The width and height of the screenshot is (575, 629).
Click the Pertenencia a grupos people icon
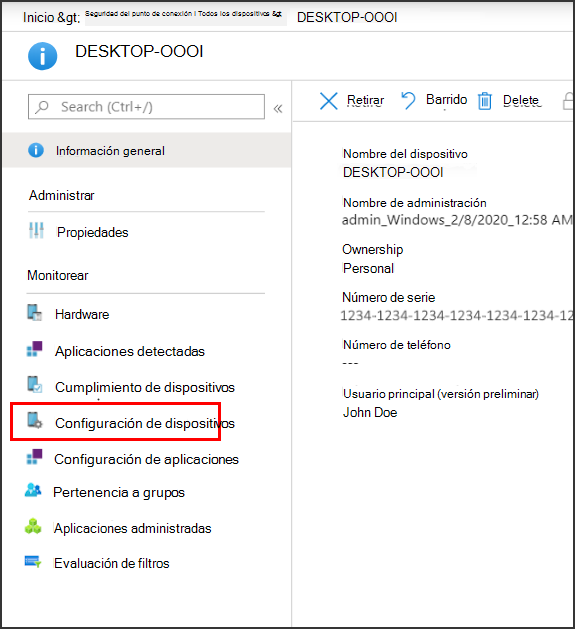pyautogui.click(x=33, y=490)
